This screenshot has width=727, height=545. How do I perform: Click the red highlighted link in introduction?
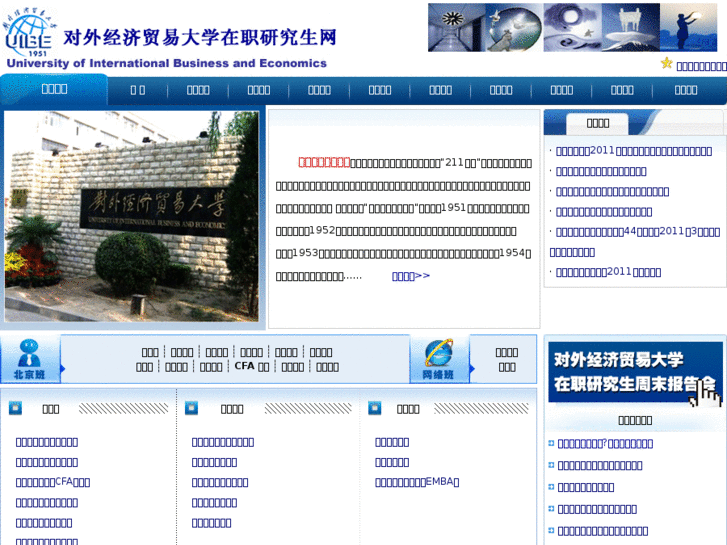click(324, 162)
